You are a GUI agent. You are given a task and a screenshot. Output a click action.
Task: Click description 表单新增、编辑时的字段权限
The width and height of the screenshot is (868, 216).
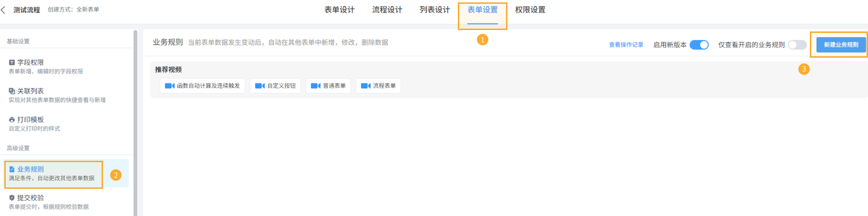46,72
